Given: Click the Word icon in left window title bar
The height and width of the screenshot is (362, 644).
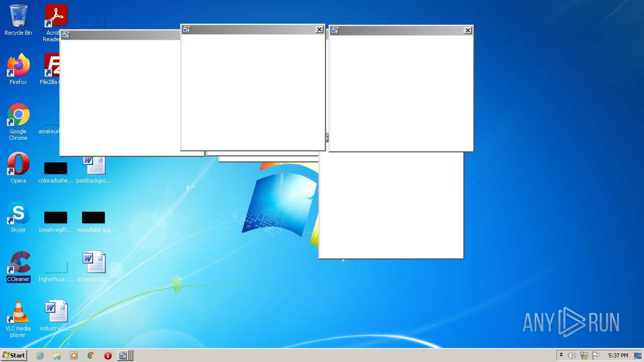Looking at the screenshot, I should click(x=65, y=35).
